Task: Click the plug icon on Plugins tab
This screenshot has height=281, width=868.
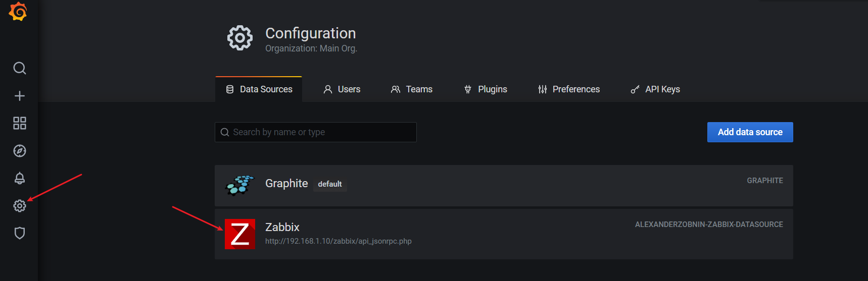Action: click(468, 89)
